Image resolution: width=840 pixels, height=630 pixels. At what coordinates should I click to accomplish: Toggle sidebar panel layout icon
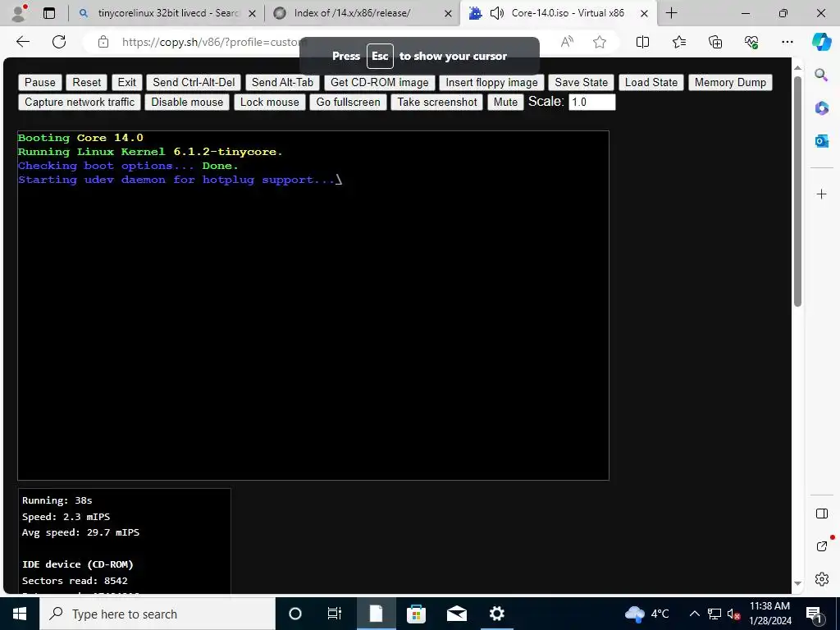point(821,514)
